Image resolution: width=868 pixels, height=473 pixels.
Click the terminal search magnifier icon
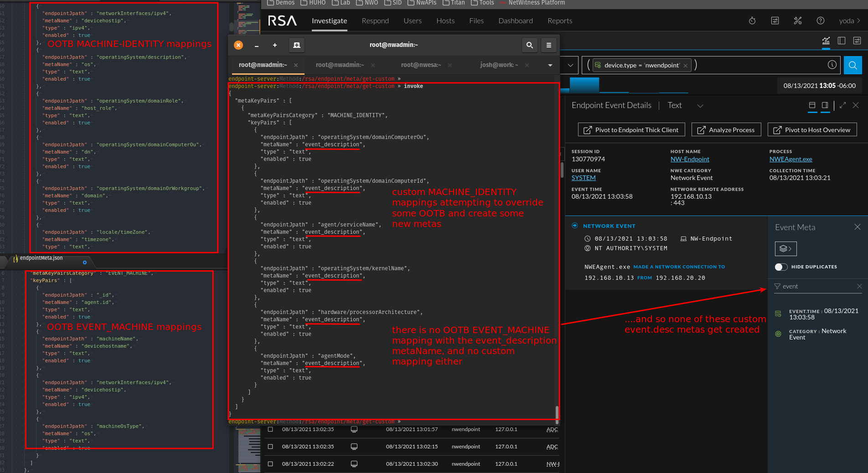529,45
